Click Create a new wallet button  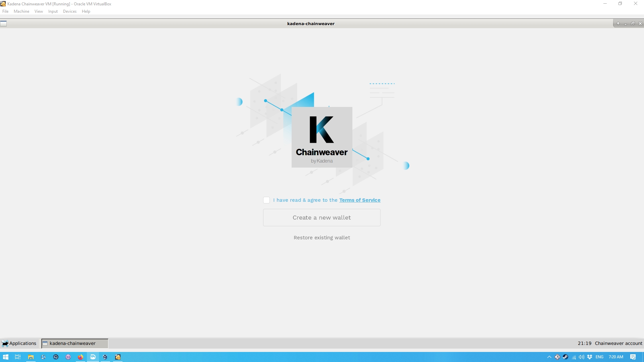(x=321, y=218)
